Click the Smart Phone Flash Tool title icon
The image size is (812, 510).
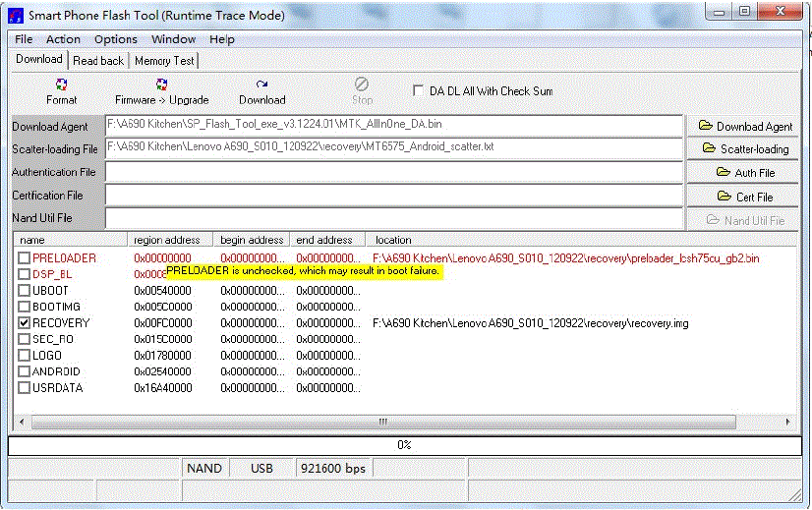[16, 16]
